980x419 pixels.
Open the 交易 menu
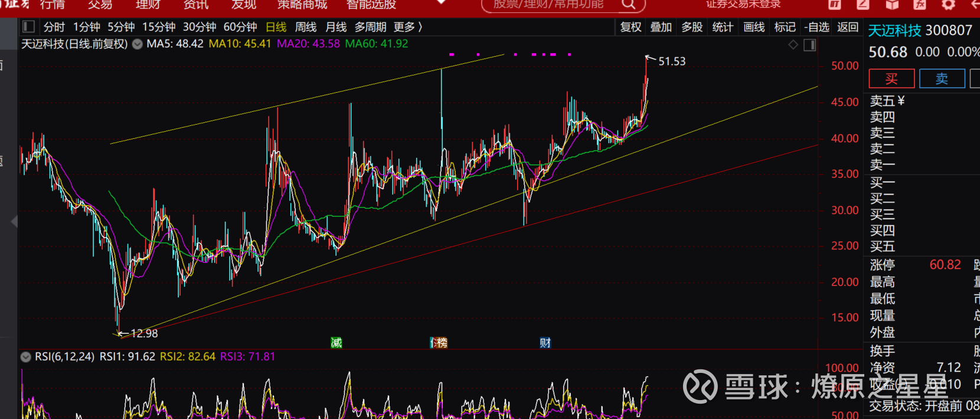coord(100,5)
